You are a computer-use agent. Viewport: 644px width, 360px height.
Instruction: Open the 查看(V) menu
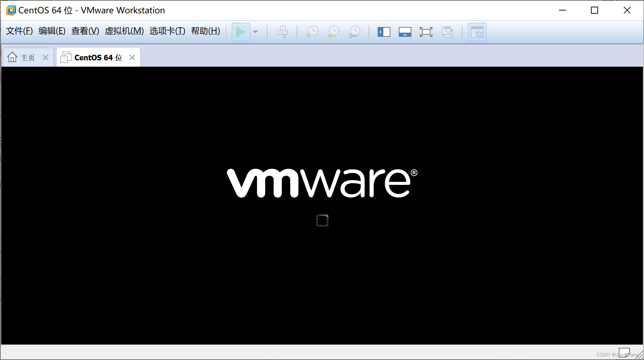(x=85, y=31)
